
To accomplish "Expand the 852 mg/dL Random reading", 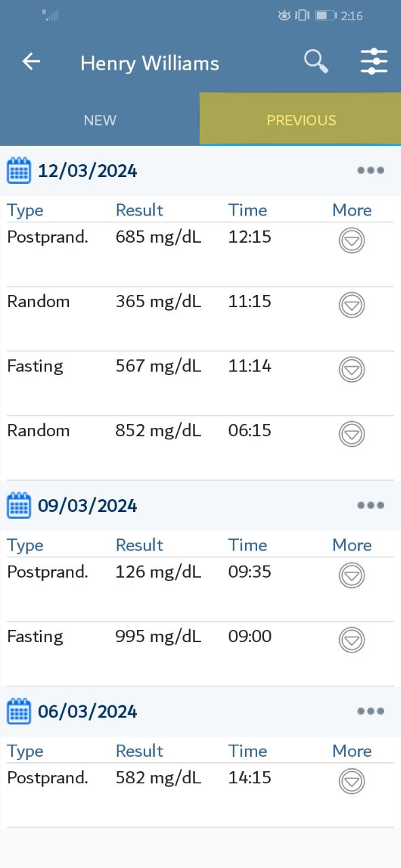I will (x=351, y=434).
